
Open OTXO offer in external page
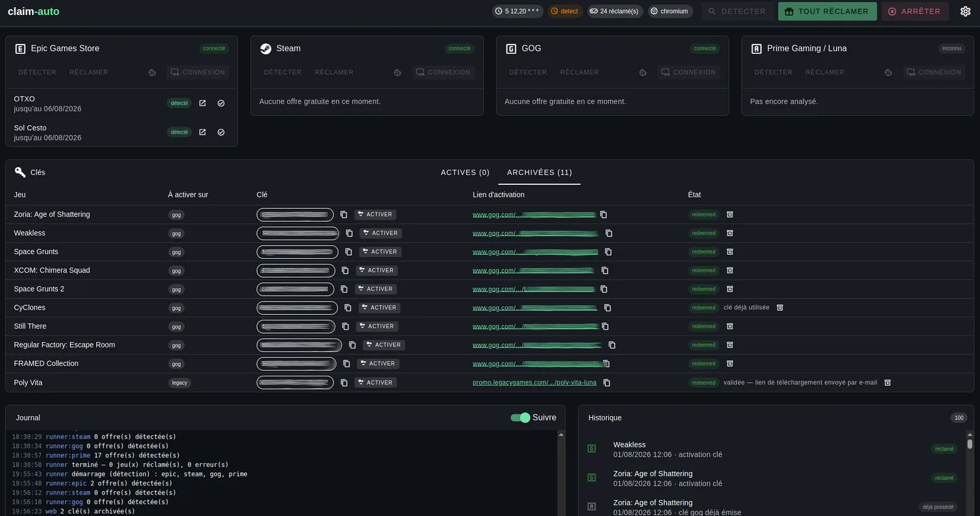[x=202, y=103]
